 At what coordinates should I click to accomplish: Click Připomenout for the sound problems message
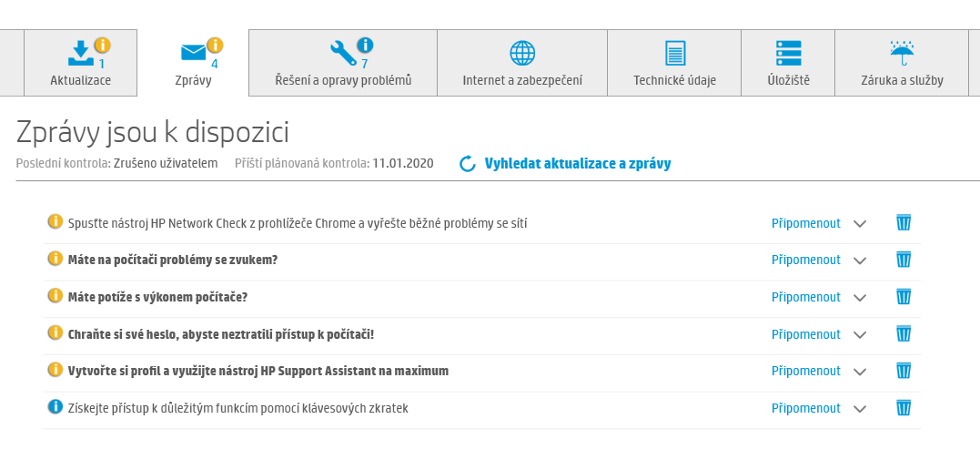805,260
